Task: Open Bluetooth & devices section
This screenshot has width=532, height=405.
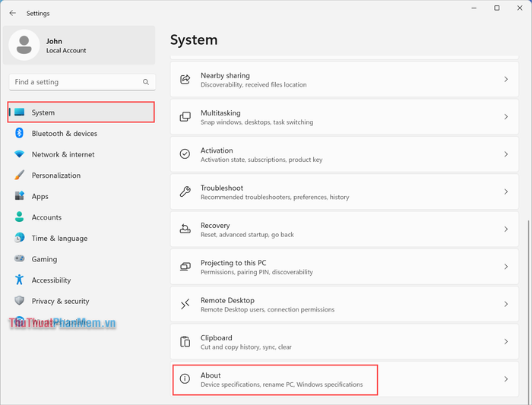Action: coord(81,133)
